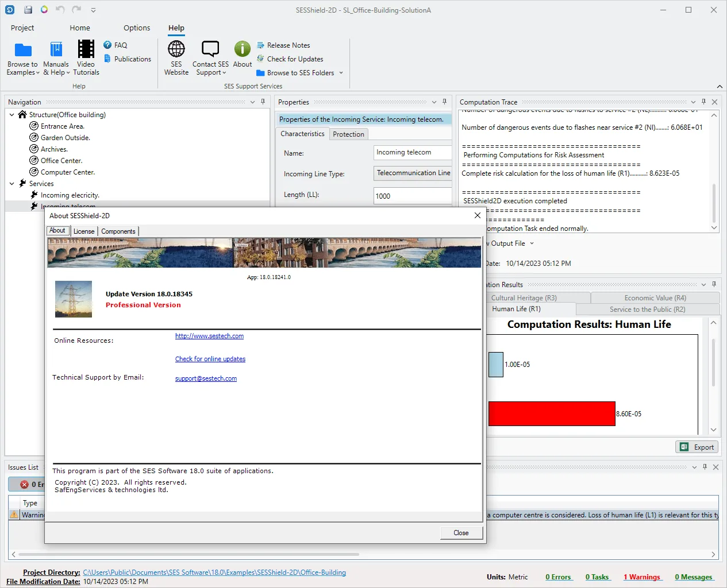Open the quick access toolbar customize arrow
This screenshot has height=588, width=727.
(x=93, y=10)
